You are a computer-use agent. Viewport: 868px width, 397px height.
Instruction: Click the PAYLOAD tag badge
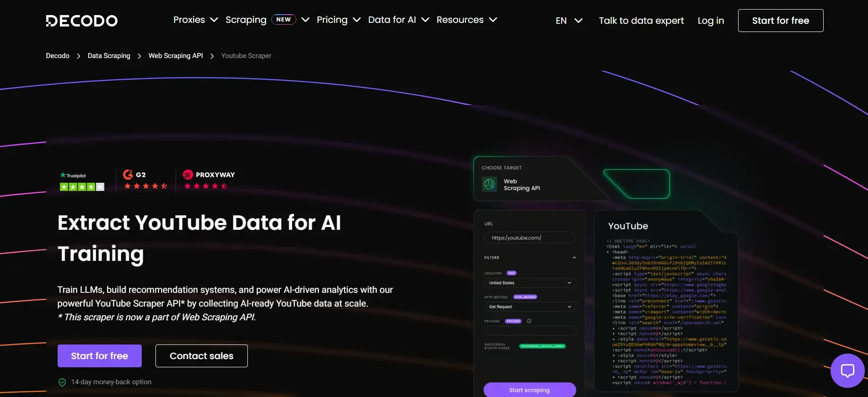click(513, 321)
